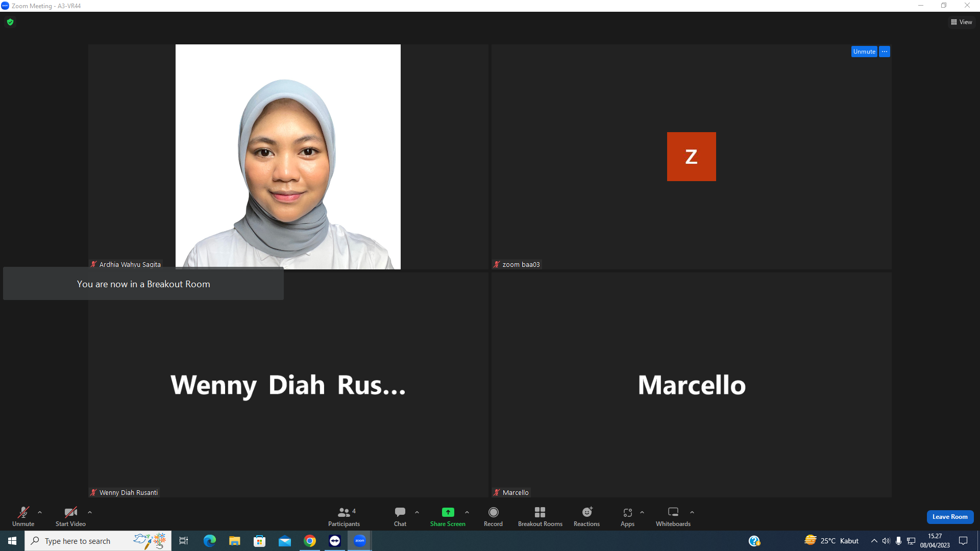Click the green Share Screen button

click(x=448, y=516)
